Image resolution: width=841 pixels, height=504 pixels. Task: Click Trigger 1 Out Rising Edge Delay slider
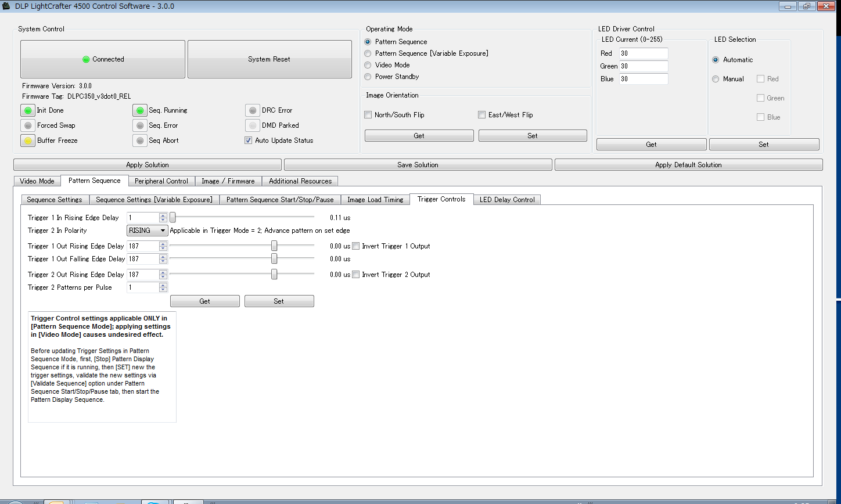242,246
